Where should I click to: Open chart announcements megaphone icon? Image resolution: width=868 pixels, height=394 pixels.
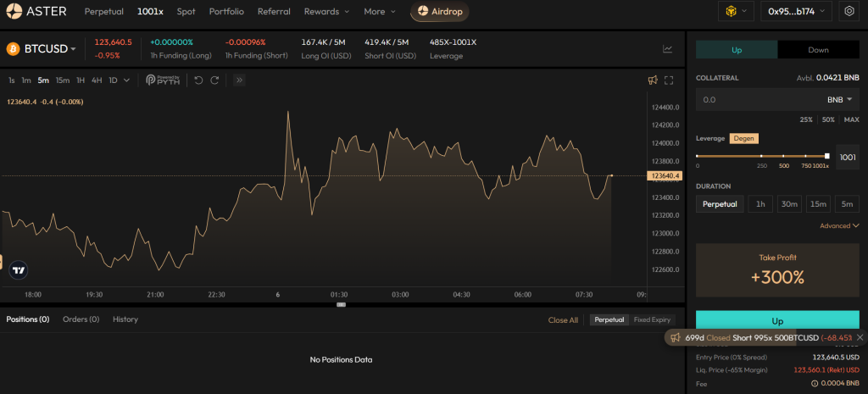(x=652, y=80)
